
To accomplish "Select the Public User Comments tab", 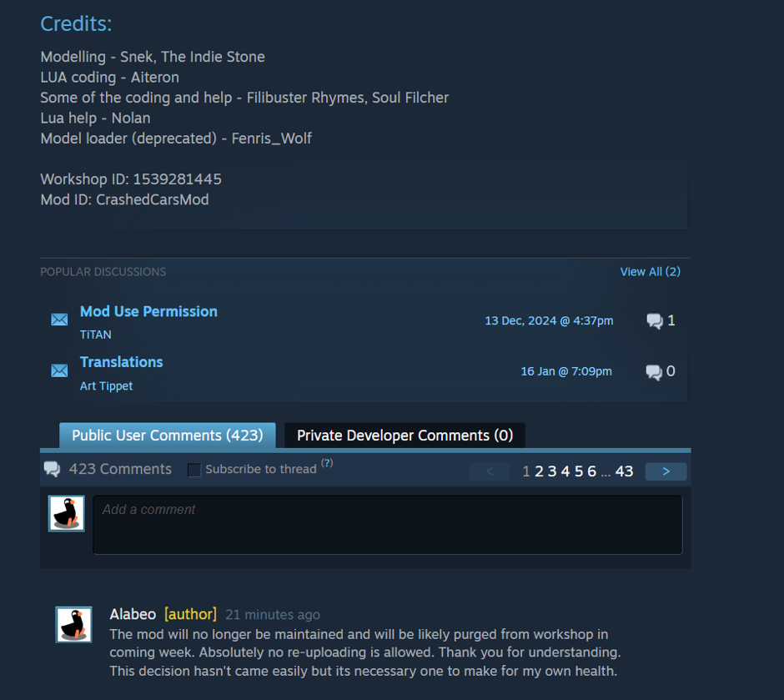I will [x=168, y=436].
